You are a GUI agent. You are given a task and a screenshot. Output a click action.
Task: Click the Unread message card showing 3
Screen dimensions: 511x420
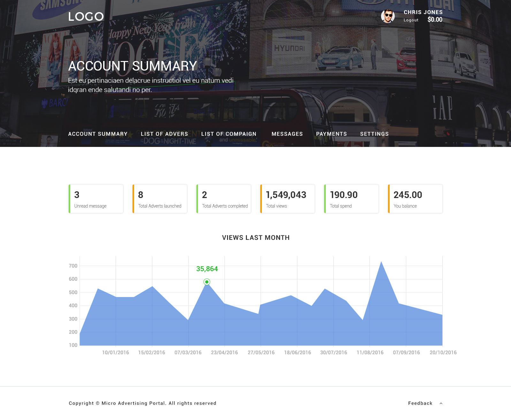pos(96,198)
